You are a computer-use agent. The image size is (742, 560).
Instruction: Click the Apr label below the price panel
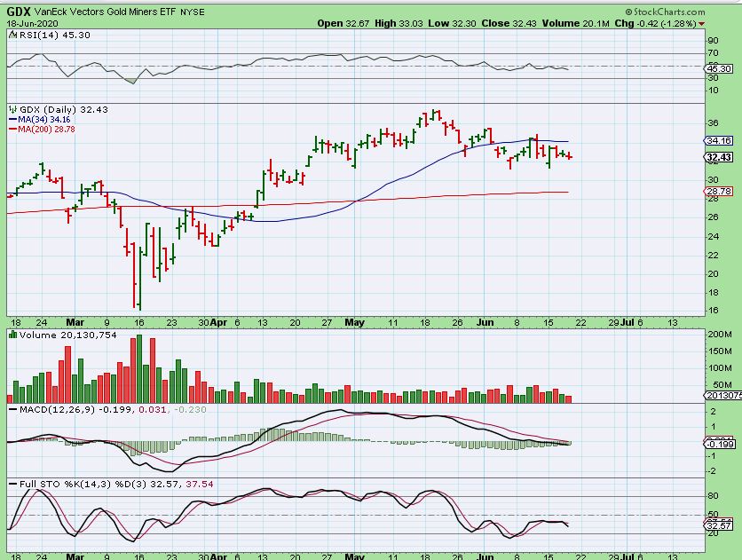(x=218, y=322)
